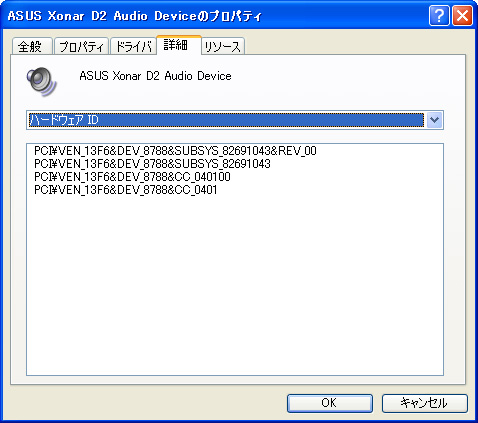Select the ID ending SUBSYS_82691043
Image resolution: width=478 pixels, height=423 pixels.
(152, 164)
